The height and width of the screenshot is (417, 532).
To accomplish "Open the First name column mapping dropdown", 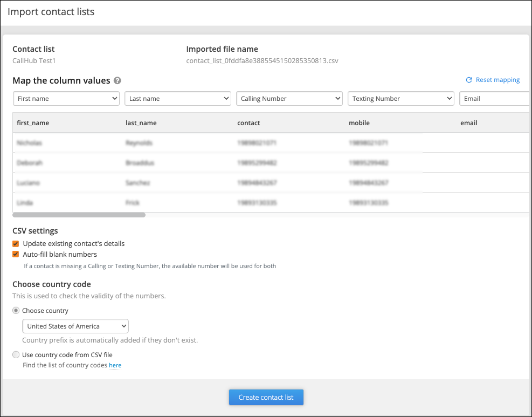I will tap(66, 99).
